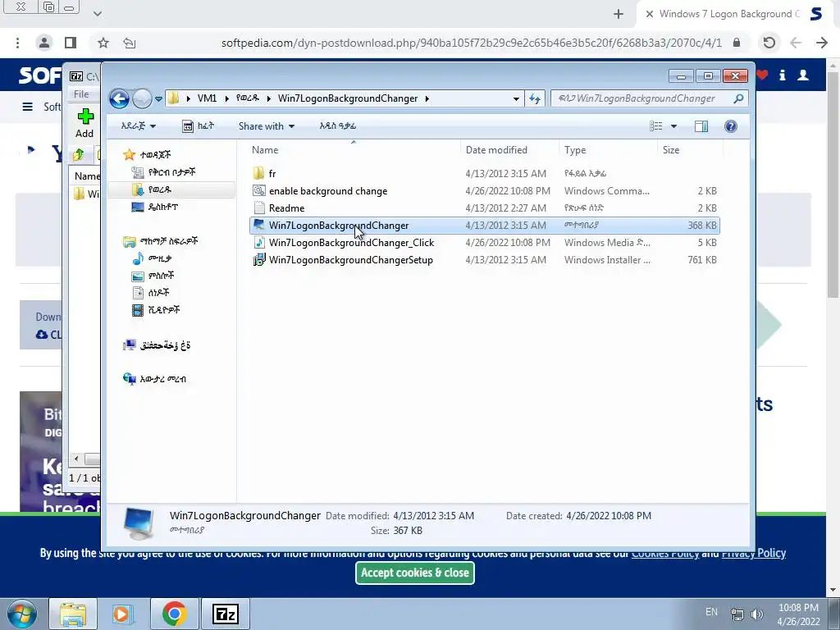Click the softpedia URL address bar
This screenshot has width=840, height=630.
(472, 43)
